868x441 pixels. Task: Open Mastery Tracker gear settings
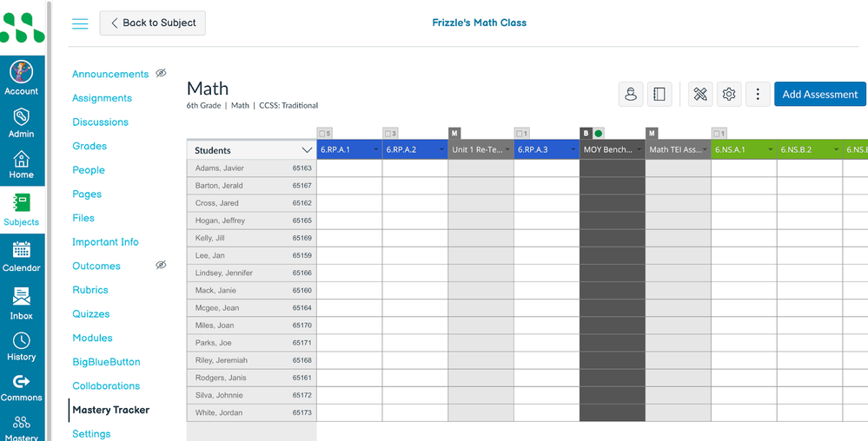729,95
